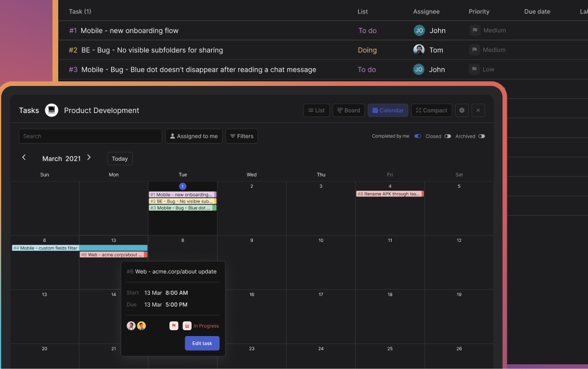Click the March 2021 month label
Image resolution: width=588 pixels, height=369 pixels.
coord(62,159)
